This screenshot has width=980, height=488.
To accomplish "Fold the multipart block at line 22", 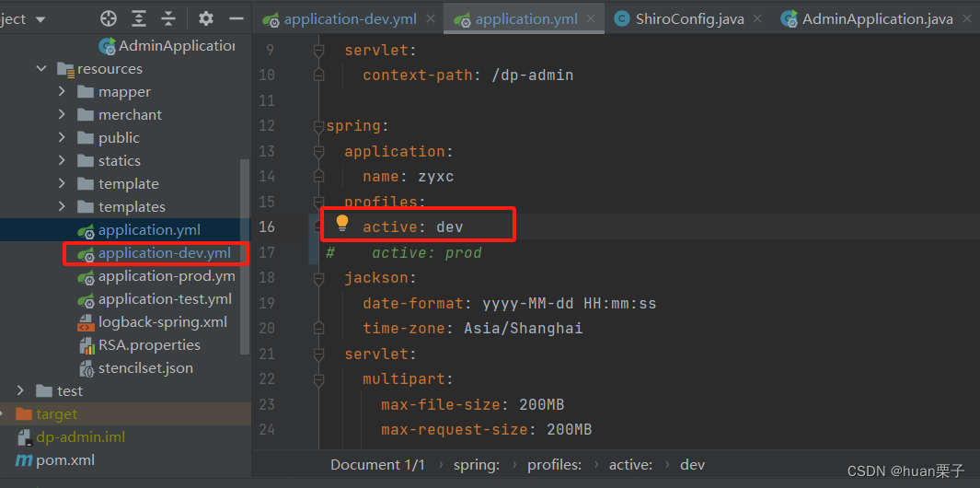I will click(x=319, y=379).
